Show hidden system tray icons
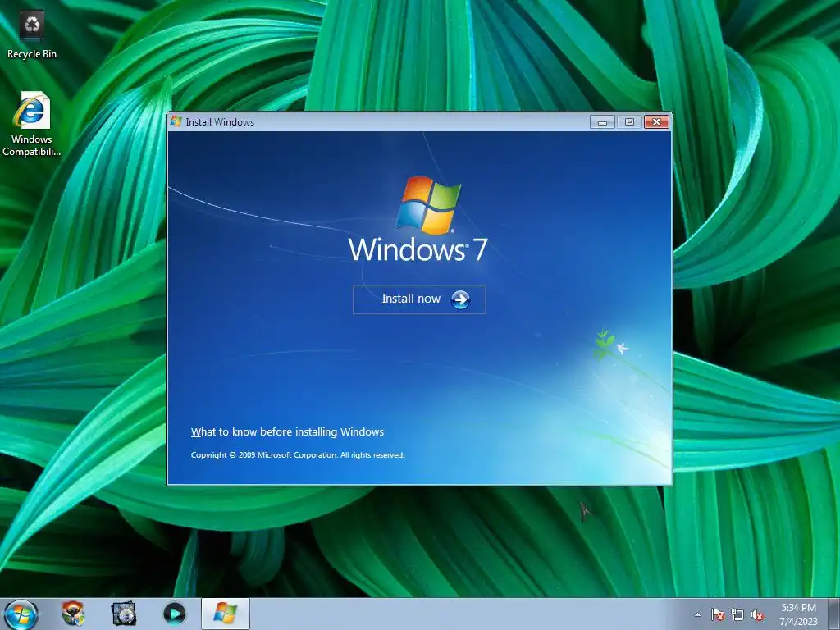The height and width of the screenshot is (630, 840). point(697,614)
